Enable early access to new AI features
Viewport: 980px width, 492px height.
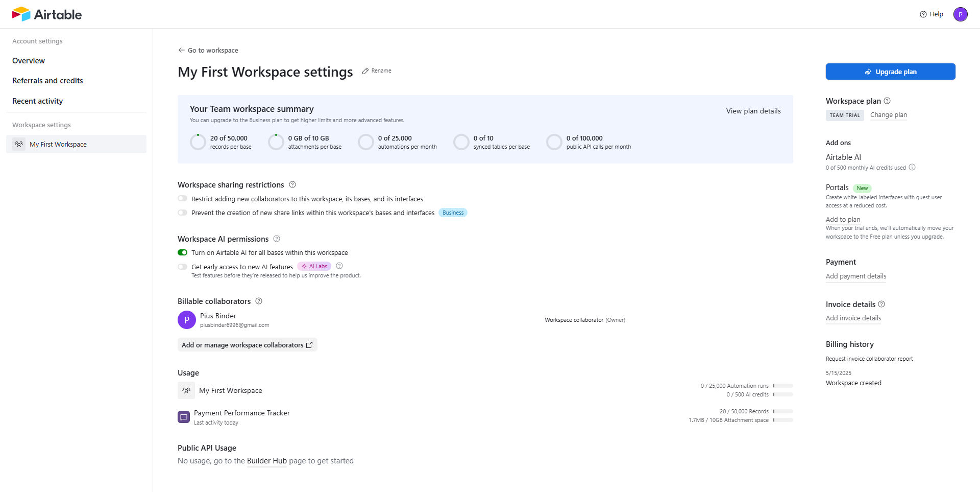click(182, 267)
